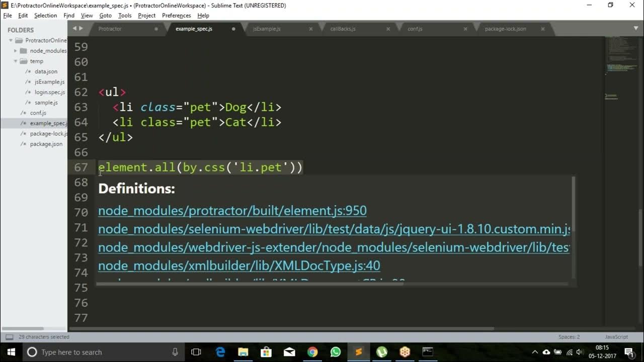Open sample.js in sidebar
The width and height of the screenshot is (644, 362).
(46, 103)
